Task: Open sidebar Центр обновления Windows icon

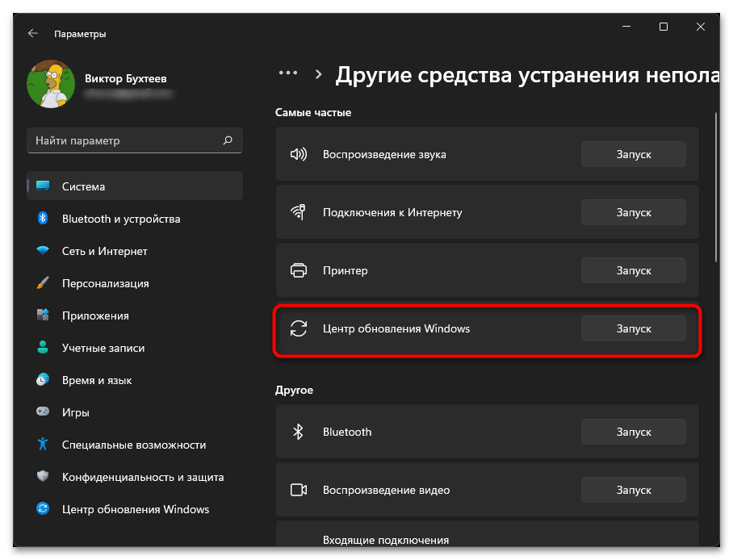Action: [43, 508]
